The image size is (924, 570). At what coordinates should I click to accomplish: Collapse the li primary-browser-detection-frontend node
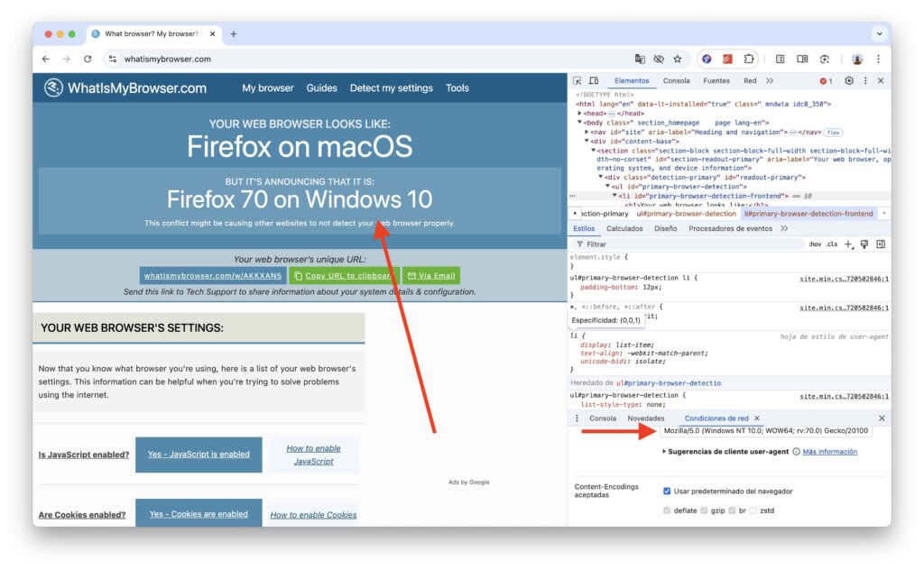(x=614, y=196)
